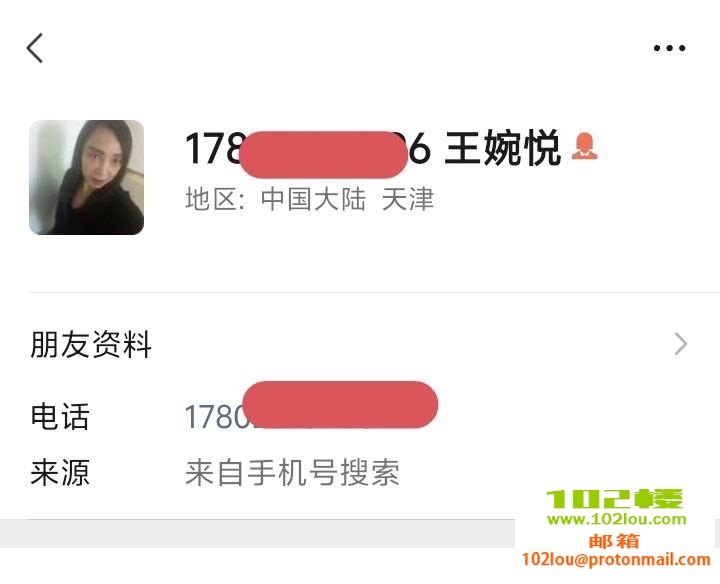Viewport: 720px width, 584px height.
Task: Click the region text 中国大陆 天津
Action: [x=348, y=199]
